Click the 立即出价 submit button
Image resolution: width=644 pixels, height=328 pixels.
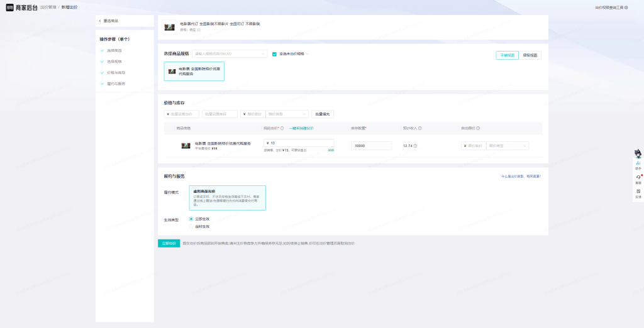[x=169, y=243]
